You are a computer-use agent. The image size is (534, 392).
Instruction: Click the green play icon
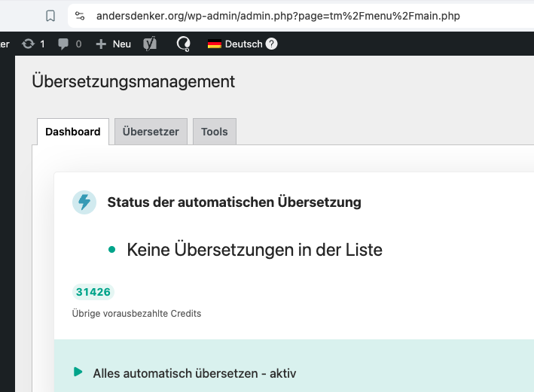78,372
